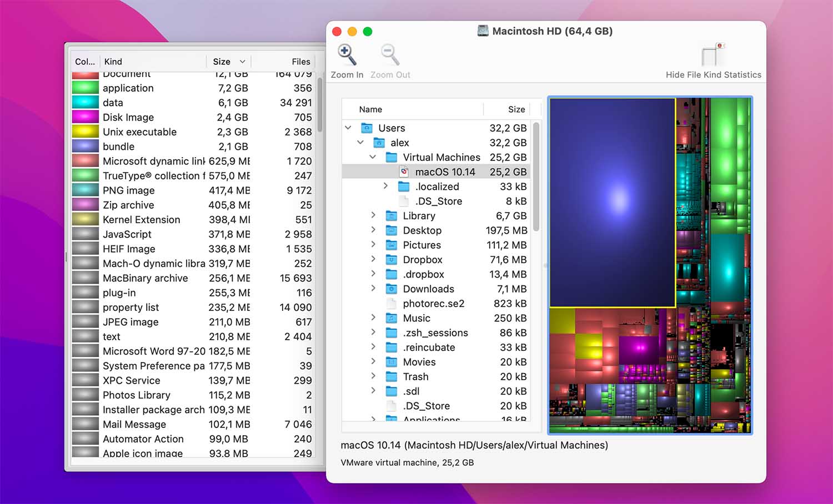The image size is (833, 504).
Task: Click the green application color swatch
Action: click(x=85, y=88)
